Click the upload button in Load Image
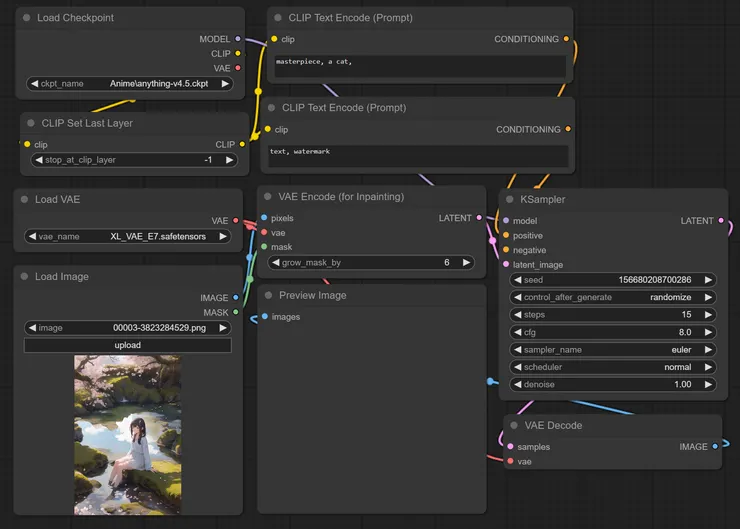Screen dimensions: 740x529 coord(128,345)
